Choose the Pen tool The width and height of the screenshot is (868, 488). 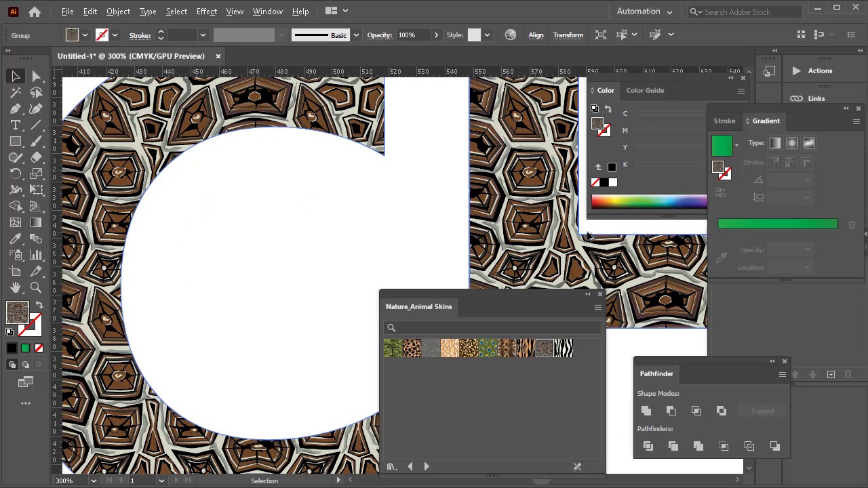(16, 109)
